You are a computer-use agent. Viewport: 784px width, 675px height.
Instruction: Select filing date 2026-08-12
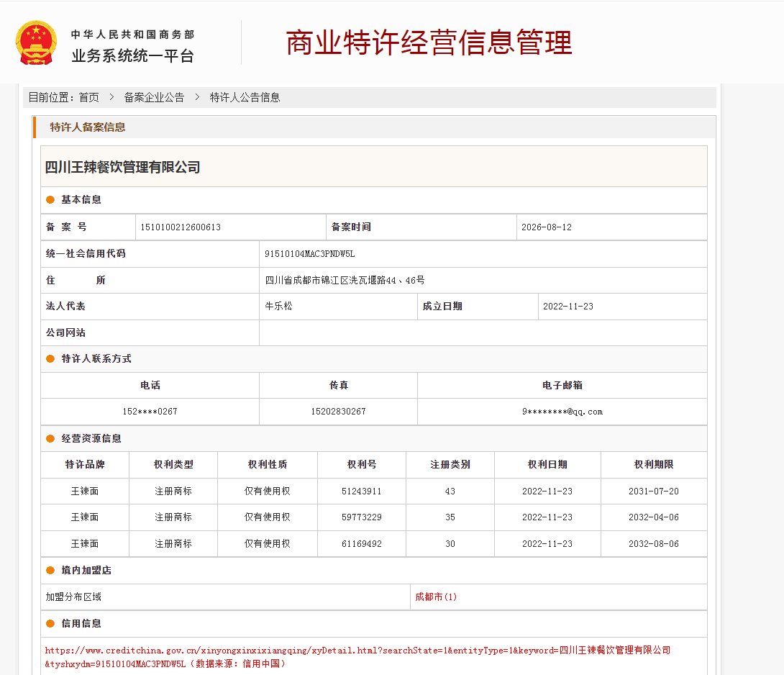click(547, 227)
